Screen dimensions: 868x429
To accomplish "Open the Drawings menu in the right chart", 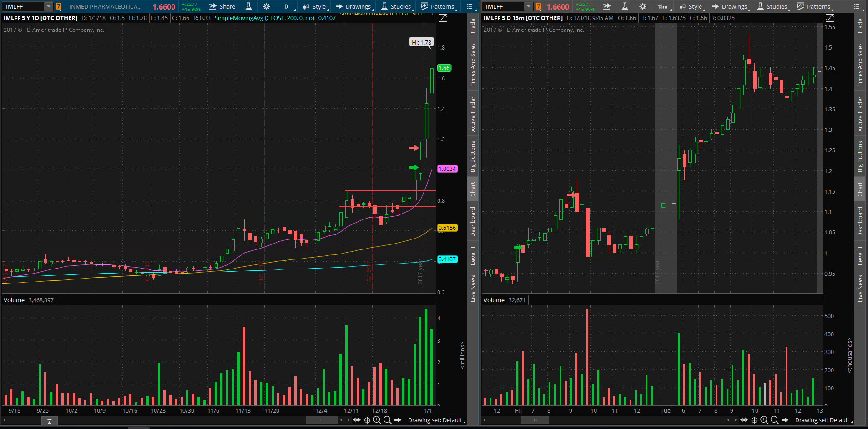I will [730, 6].
